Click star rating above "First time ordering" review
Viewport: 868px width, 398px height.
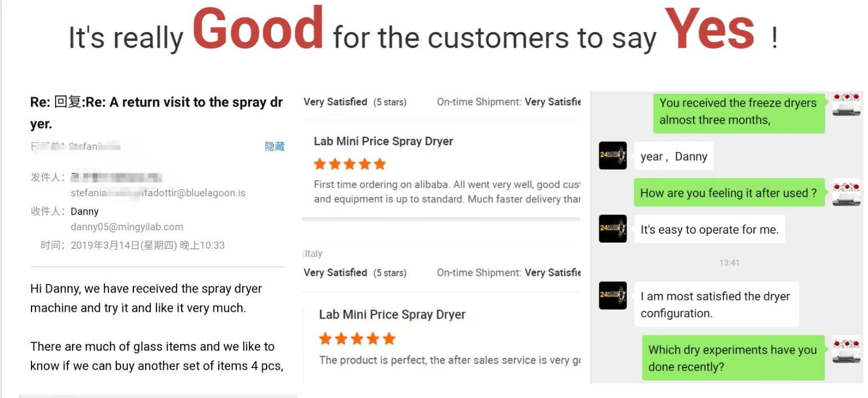click(350, 164)
